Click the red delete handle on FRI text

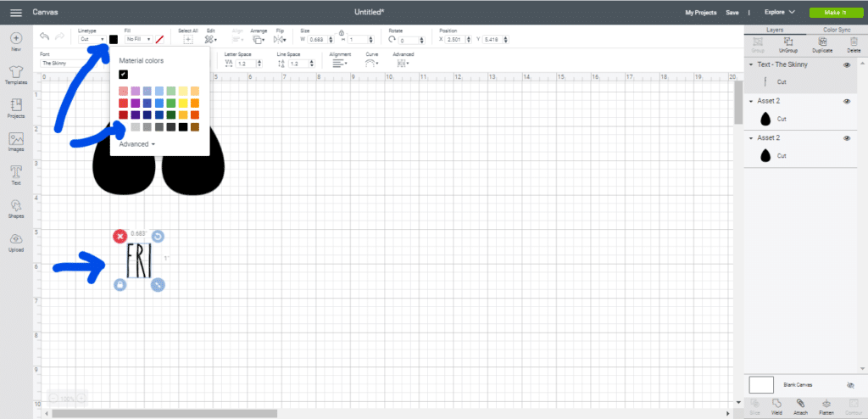pos(120,236)
